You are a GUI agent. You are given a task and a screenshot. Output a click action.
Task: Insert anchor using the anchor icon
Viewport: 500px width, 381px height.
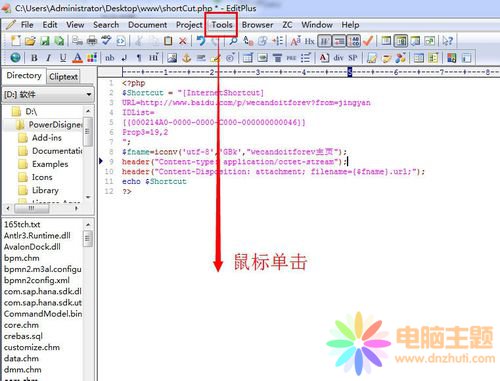[x=186, y=58]
